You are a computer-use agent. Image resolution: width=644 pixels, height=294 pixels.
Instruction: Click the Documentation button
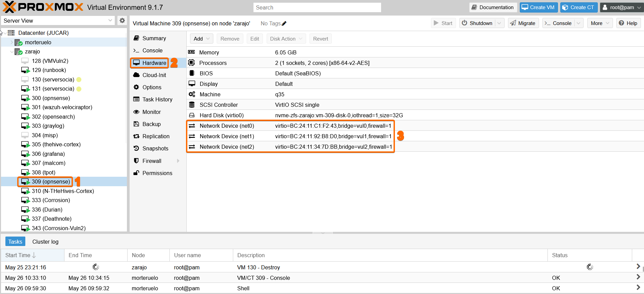493,7
